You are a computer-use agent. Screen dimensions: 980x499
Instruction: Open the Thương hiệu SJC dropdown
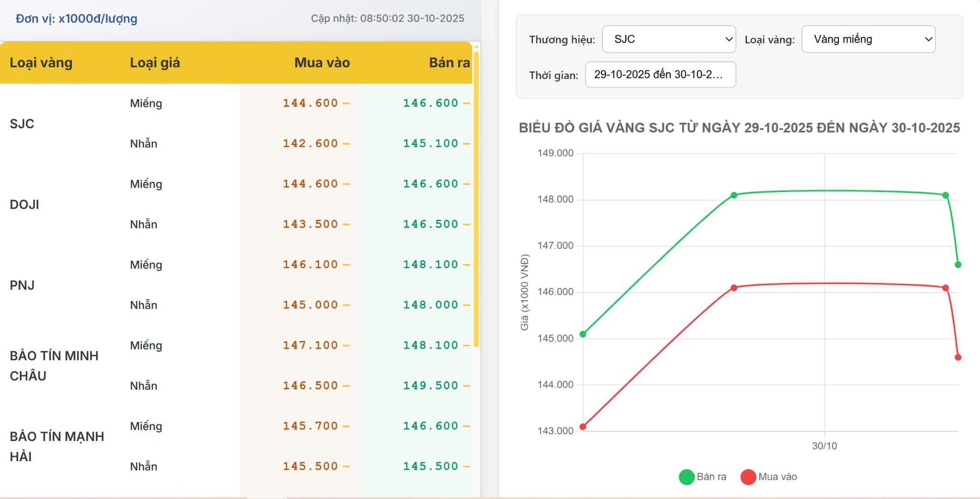click(668, 39)
